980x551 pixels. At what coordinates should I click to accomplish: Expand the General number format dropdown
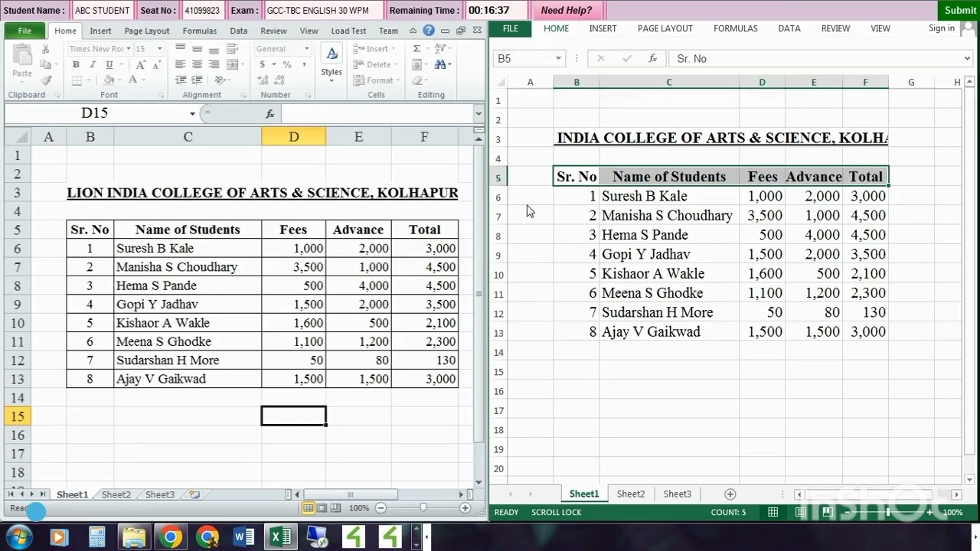point(307,48)
